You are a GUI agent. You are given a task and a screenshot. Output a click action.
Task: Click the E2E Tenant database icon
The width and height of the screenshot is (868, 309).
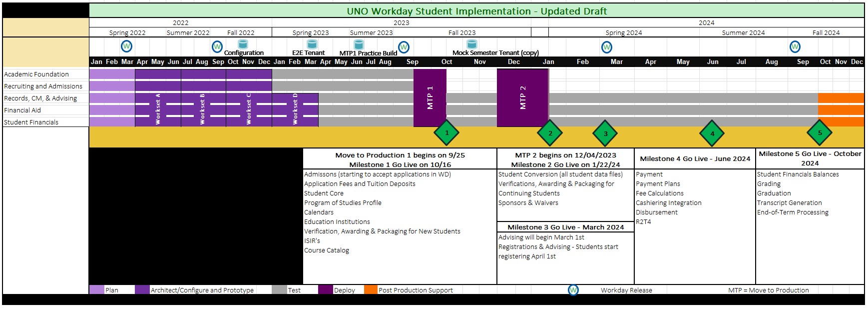click(311, 44)
